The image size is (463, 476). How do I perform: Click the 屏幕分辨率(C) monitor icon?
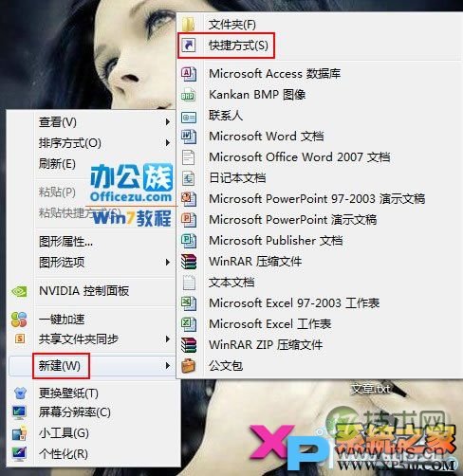click(x=19, y=412)
